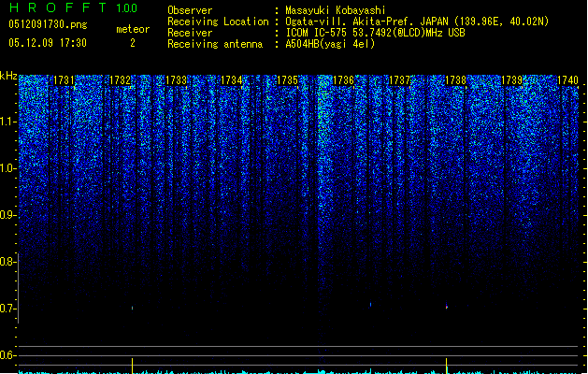588x374 pixels.
Task: Click the 1732 time marker
Action: tap(120, 80)
